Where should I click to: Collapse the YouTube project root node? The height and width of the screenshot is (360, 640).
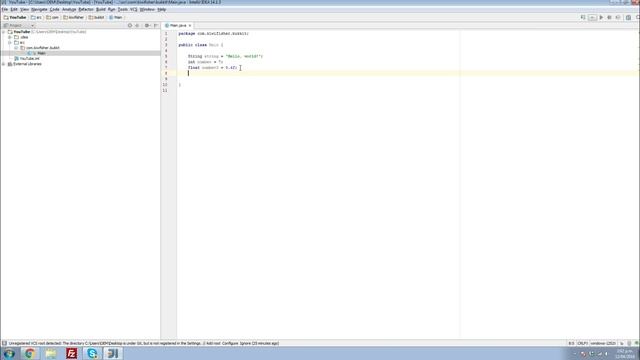click(4, 31)
